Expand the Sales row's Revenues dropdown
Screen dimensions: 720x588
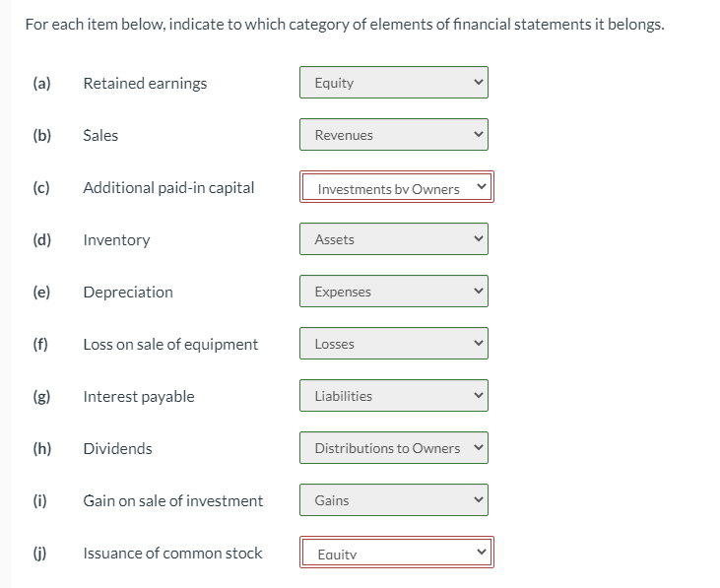coord(394,135)
